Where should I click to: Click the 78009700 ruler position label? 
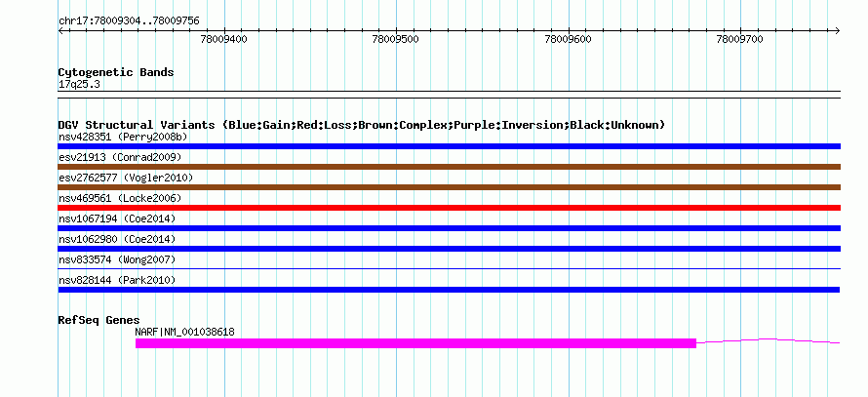click(x=739, y=39)
